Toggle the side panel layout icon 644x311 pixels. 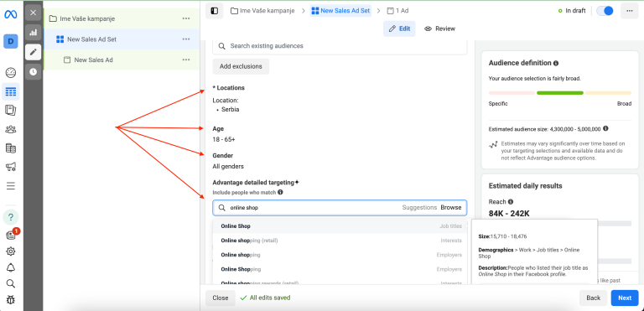point(214,11)
